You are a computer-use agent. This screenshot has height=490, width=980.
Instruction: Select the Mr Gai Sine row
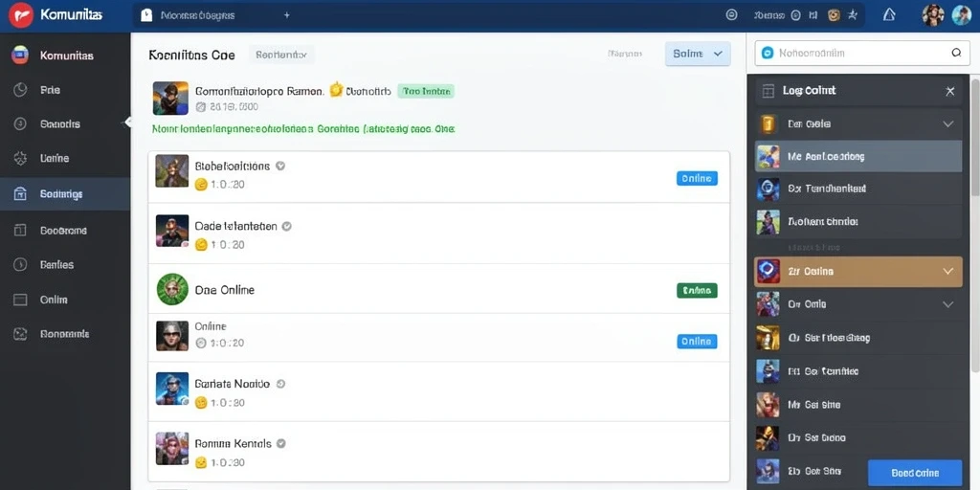pyautogui.click(x=858, y=405)
